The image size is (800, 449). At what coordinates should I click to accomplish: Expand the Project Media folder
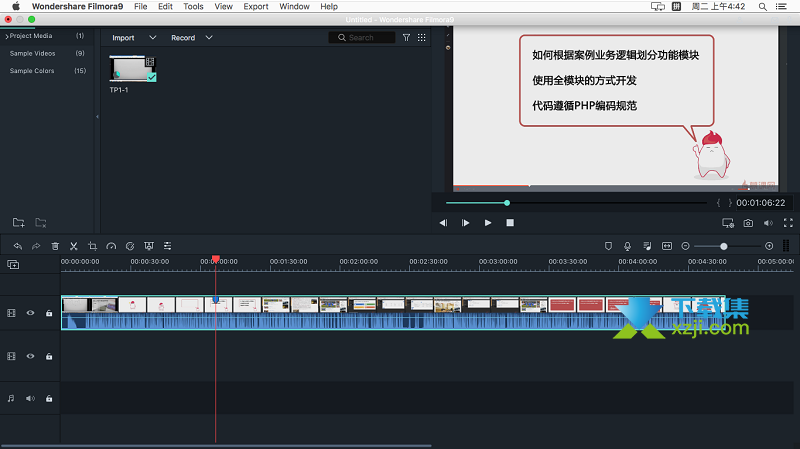click(x=7, y=36)
